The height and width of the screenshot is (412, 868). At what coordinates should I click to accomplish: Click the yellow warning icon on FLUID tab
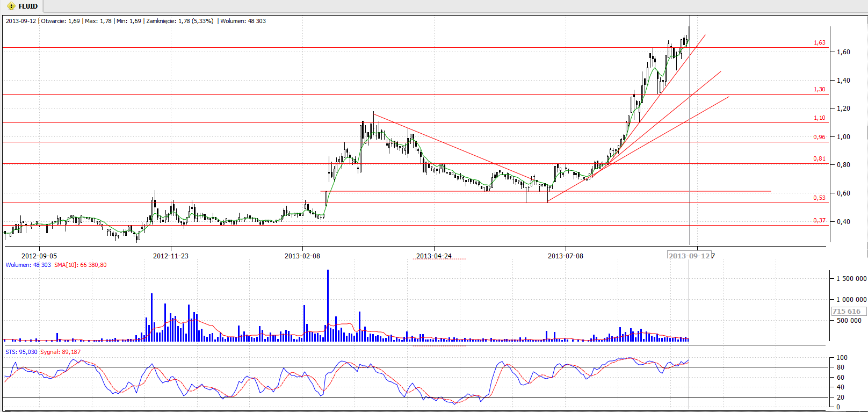(x=11, y=6)
